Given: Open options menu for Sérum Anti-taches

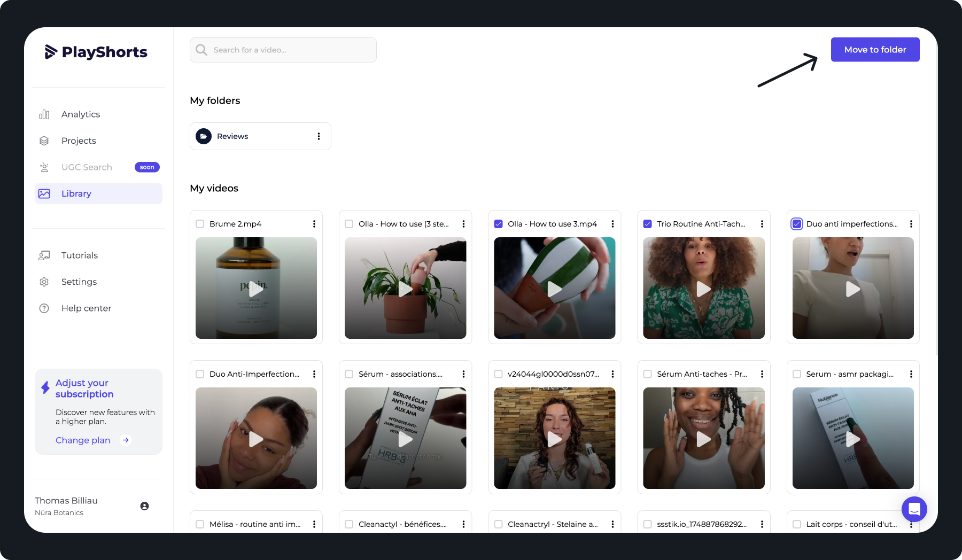Looking at the screenshot, I should click(762, 374).
